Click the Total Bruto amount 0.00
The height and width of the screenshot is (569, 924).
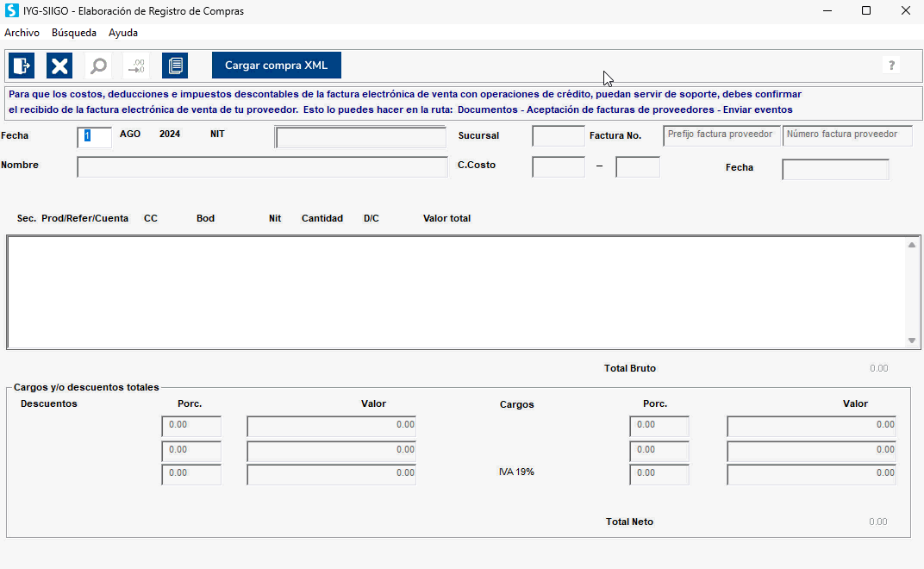click(x=878, y=368)
